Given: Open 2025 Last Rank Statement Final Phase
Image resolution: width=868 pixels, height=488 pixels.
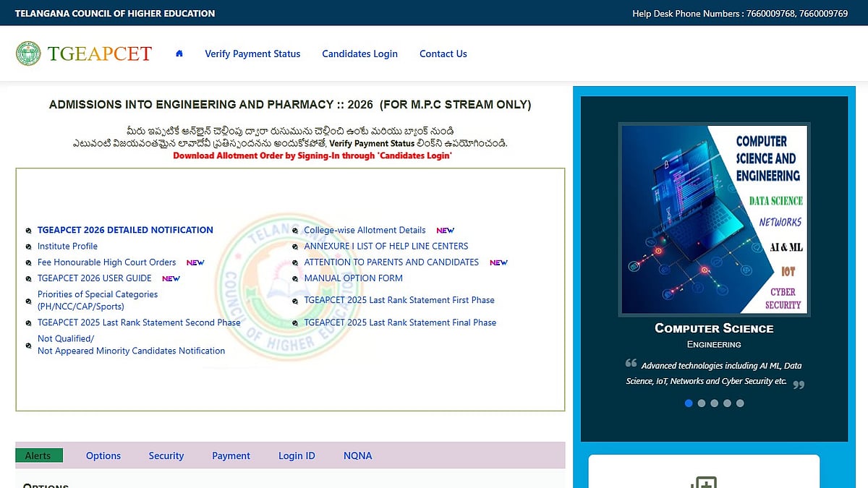Looking at the screenshot, I should (400, 322).
